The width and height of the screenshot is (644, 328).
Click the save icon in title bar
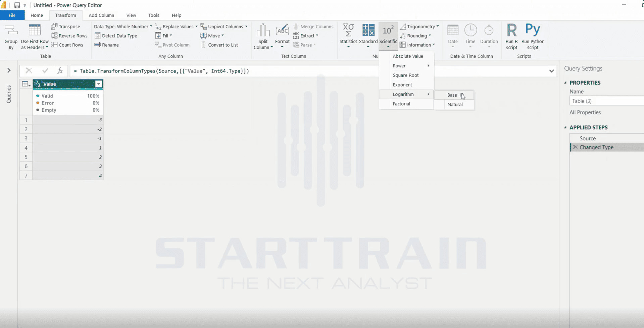pos(17,5)
